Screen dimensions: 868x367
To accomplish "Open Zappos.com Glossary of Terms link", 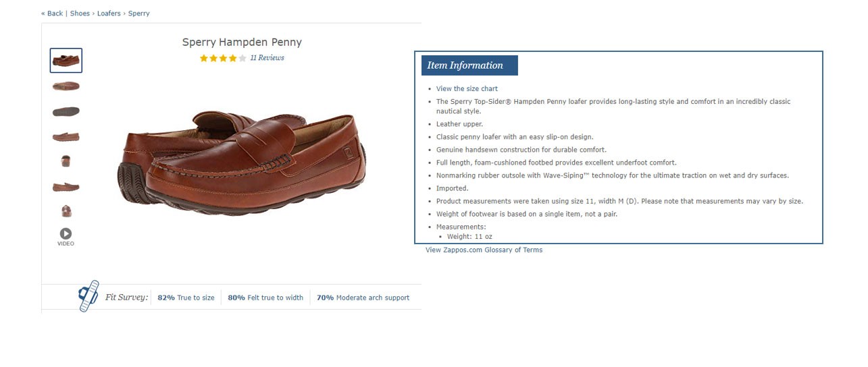I will click(484, 250).
